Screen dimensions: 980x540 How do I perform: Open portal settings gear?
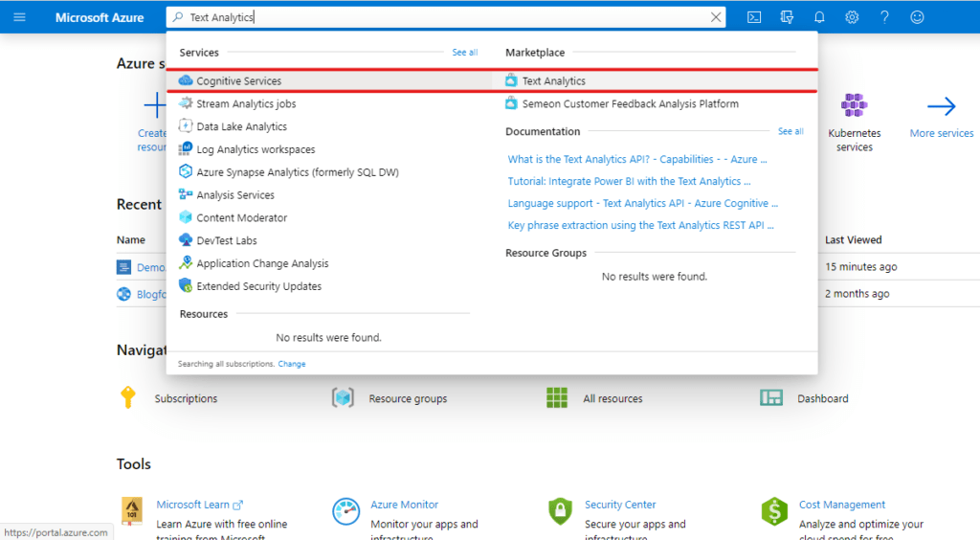(x=852, y=17)
